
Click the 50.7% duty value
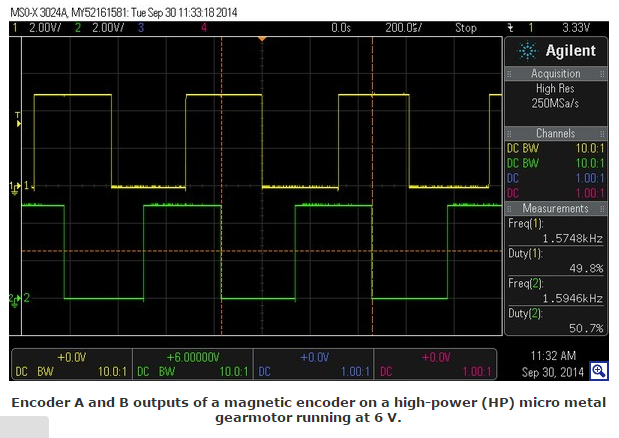tap(586, 328)
